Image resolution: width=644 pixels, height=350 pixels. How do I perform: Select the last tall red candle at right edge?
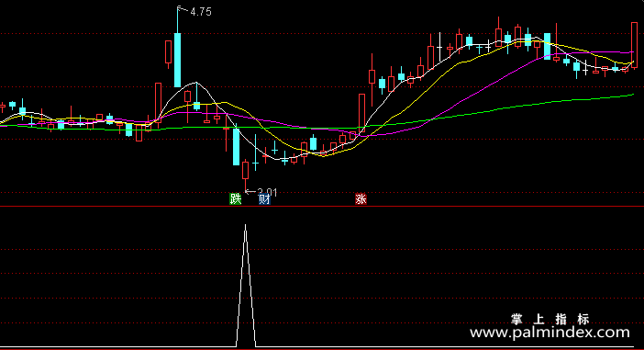(634, 45)
